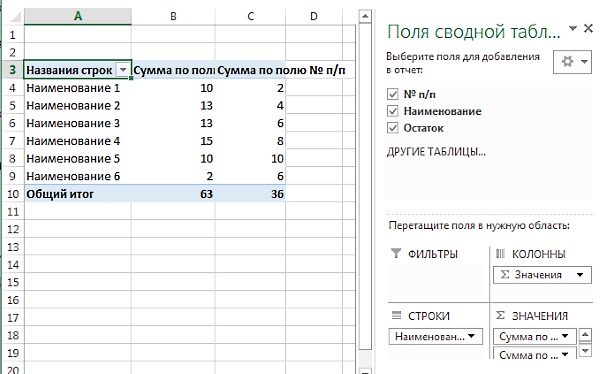Click the worksheet vertical scroll up arrow
The width and height of the screenshot is (600, 374).
pyautogui.click(x=365, y=16)
